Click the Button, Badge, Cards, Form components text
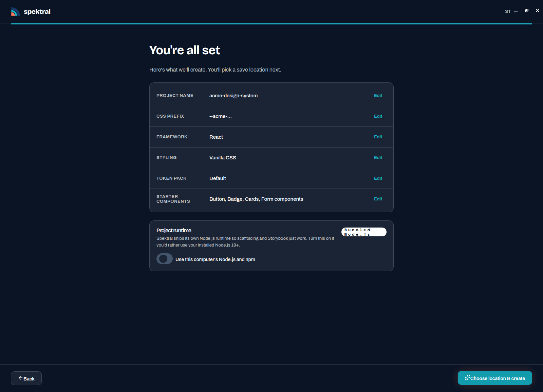The image size is (543, 392). (x=256, y=199)
